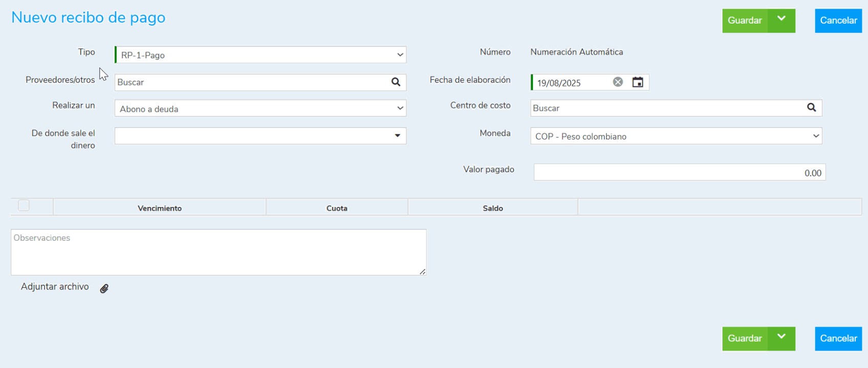Click the search icon in Proveedores/otros field
The height and width of the screenshot is (368, 868).
tap(396, 82)
